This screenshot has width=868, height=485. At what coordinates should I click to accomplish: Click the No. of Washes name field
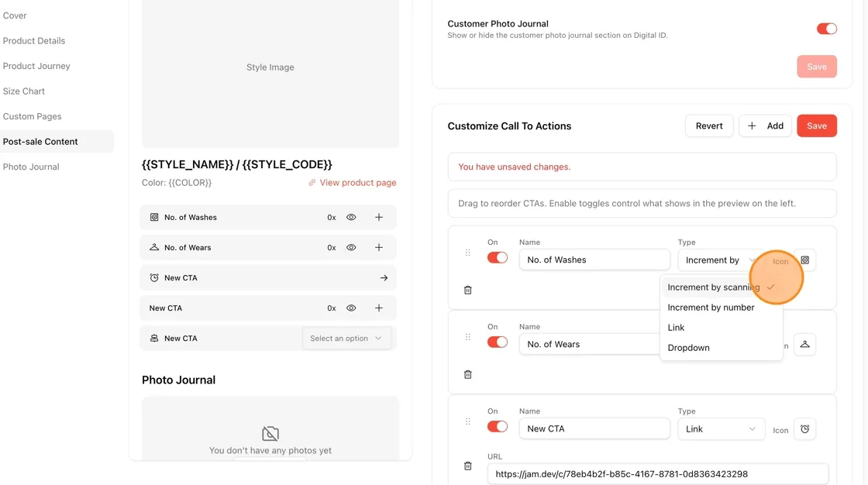point(594,260)
